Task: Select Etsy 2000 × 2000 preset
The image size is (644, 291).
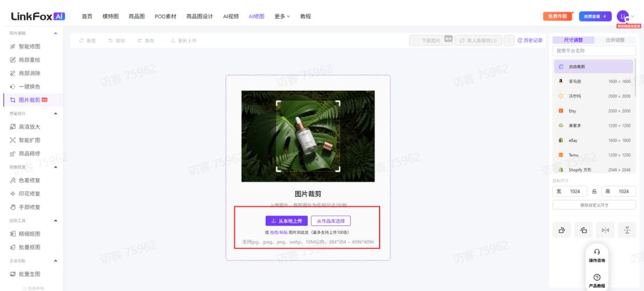Action: point(593,111)
